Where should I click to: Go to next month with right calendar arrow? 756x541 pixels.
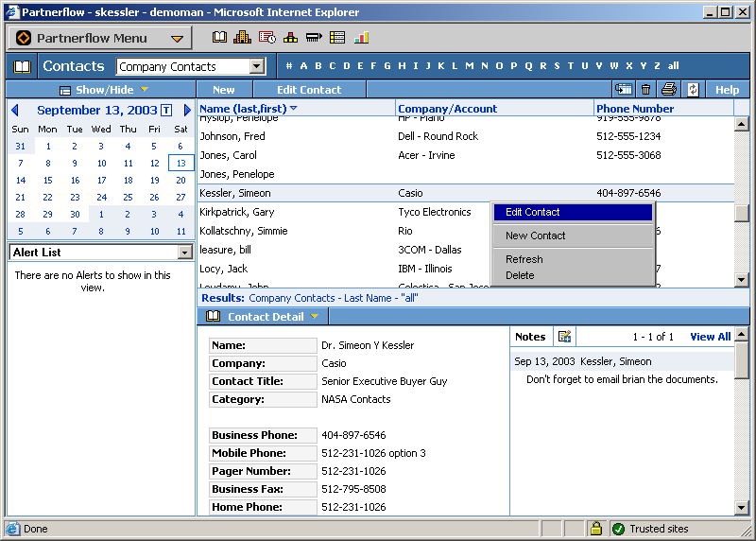[x=187, y=110]
